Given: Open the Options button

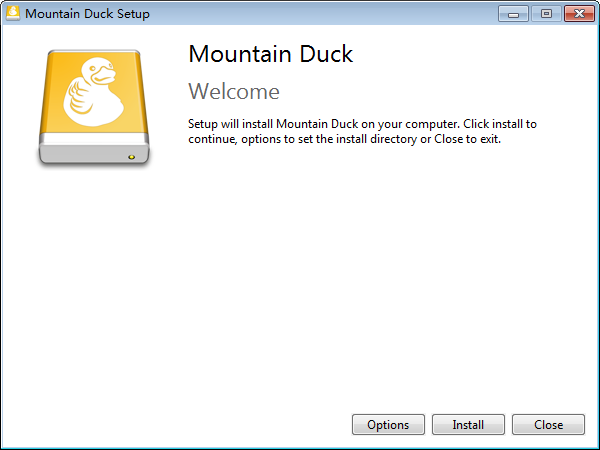Looking at the screenshot, I should 388,425.
